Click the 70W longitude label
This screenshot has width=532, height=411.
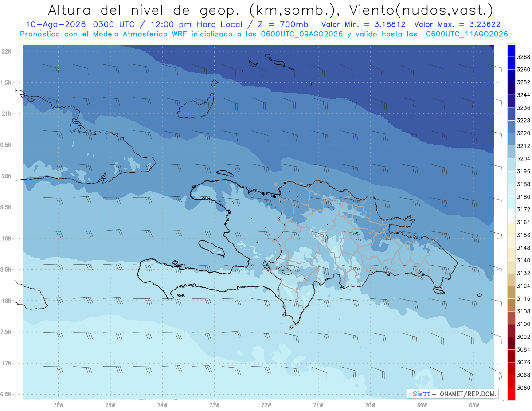(x=370, y=405)
